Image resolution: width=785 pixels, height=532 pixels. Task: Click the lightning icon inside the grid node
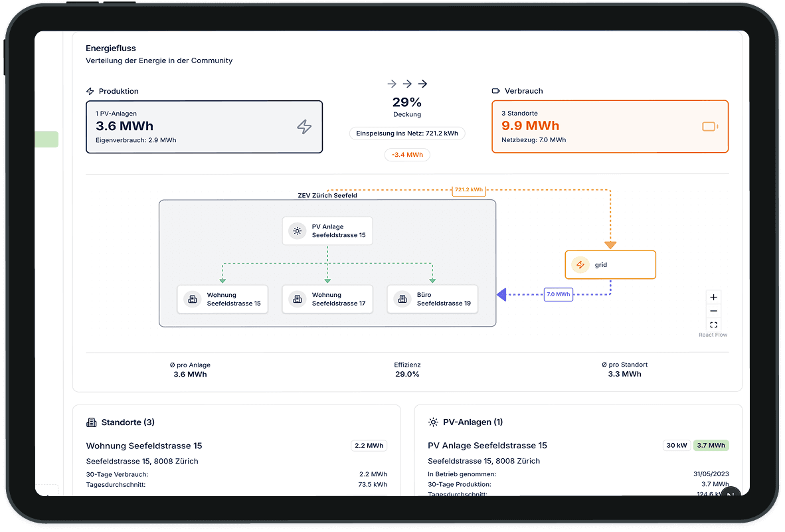pos(580,264)
